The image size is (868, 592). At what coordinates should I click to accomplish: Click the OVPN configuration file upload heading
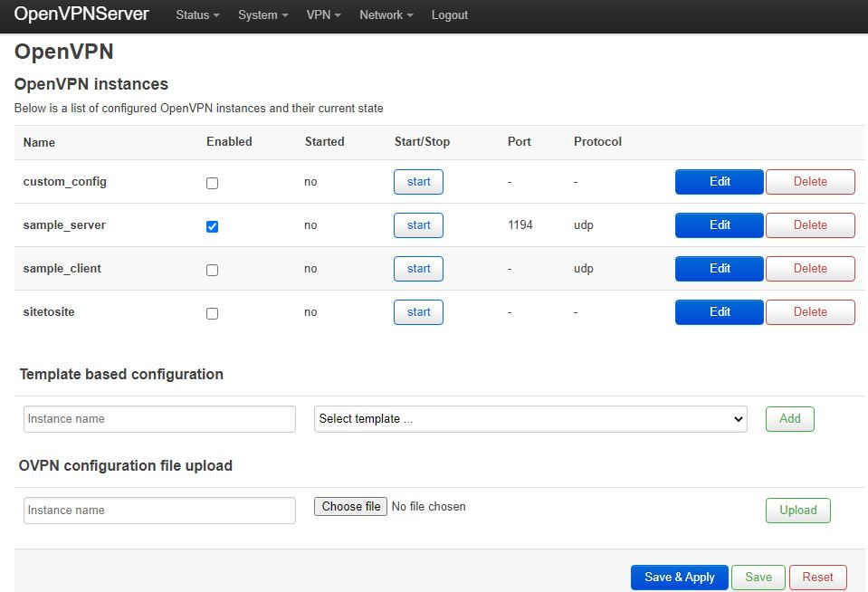click(126, 466)
